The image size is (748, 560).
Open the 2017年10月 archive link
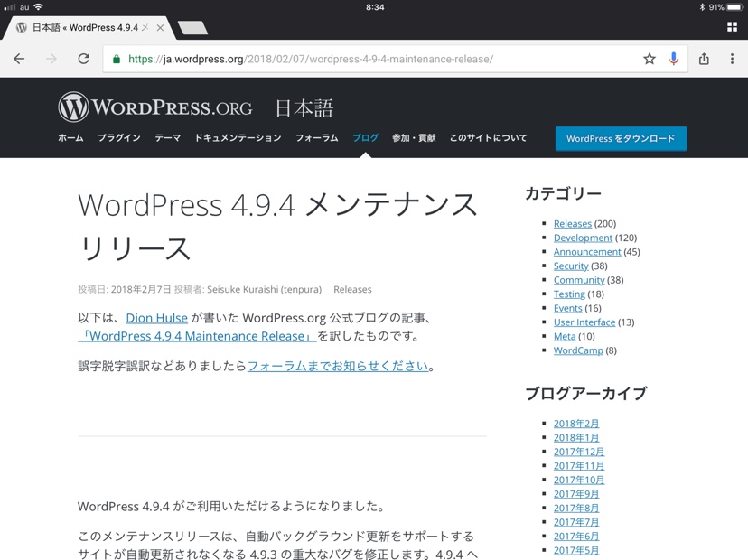tap(579, 480)
